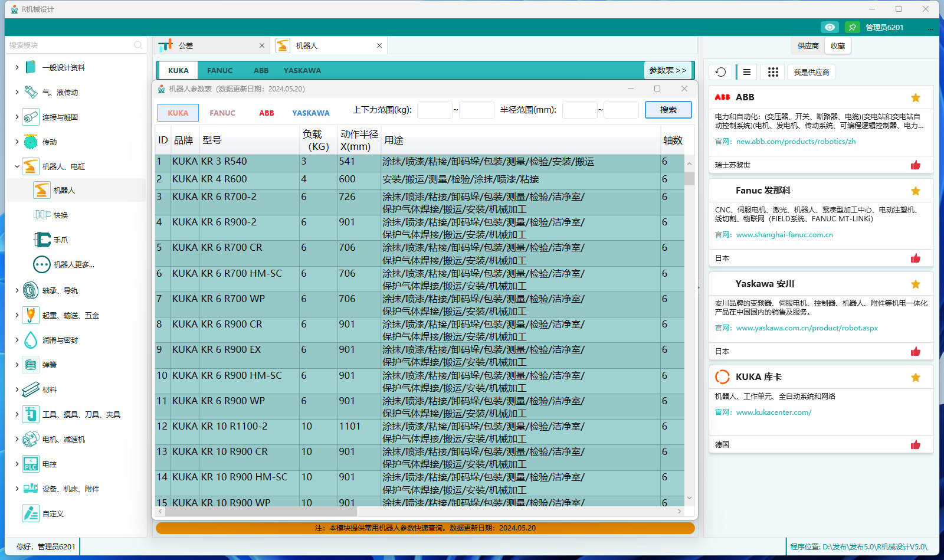Select FANUC tab in parameter table window
This screenshot has width=944, height=560.
[222, 113]
